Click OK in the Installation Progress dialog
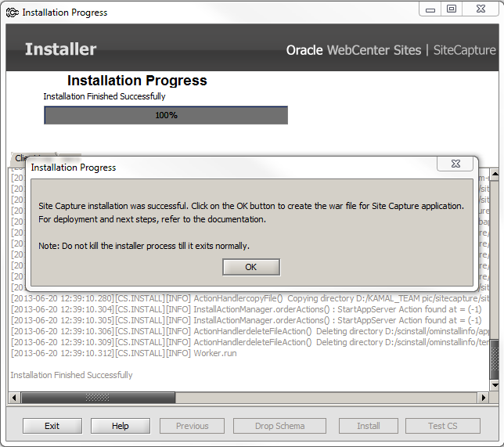 click(251, 267)
